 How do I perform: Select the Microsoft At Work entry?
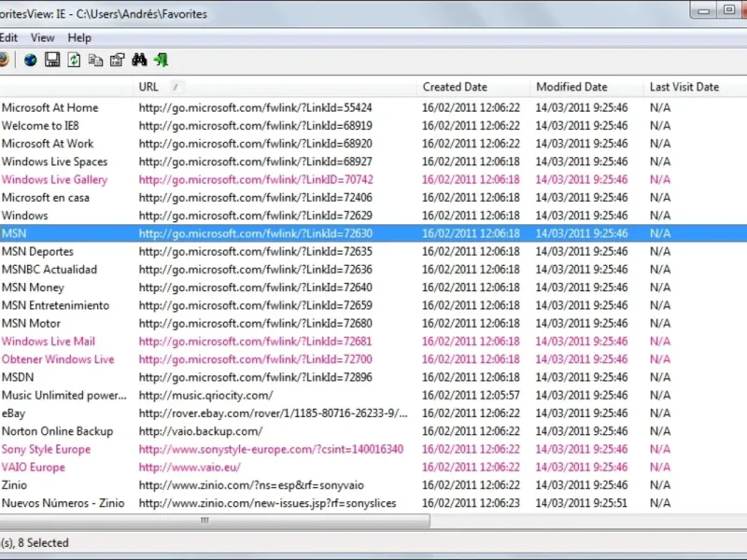pos(48,144)
